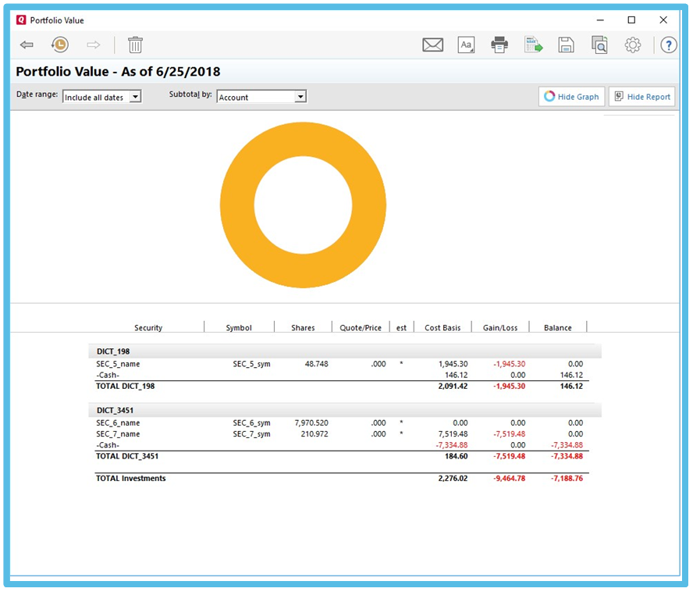Screen dimensions: 700x599
Task: Export the report data icon
Action: (533, 45)
